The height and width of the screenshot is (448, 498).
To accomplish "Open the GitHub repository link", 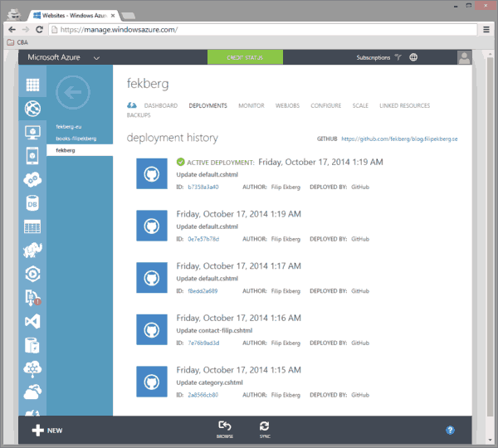I will pos(399,139).
